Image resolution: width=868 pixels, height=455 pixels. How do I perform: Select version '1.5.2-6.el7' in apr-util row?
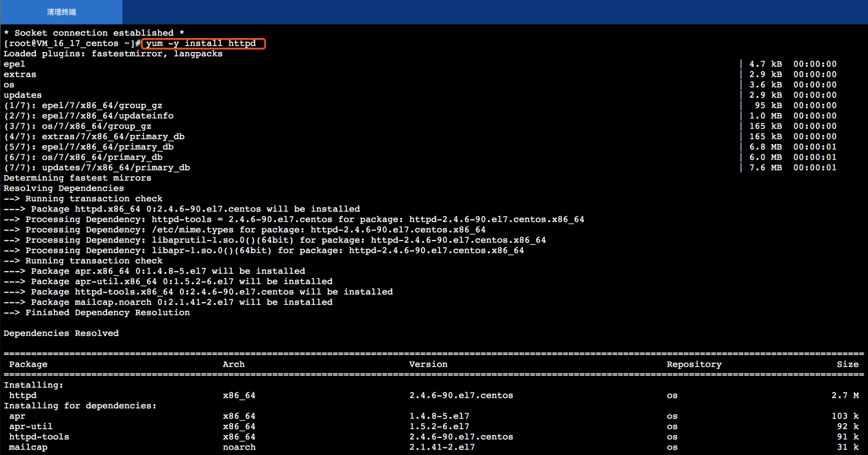point(439,427)
